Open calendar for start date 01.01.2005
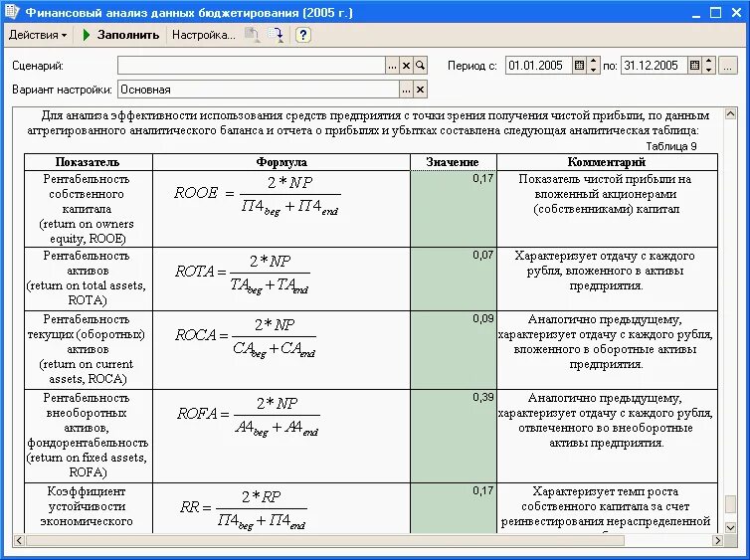Viewport: 750px width, 560px height. click(x=579, y=66)
